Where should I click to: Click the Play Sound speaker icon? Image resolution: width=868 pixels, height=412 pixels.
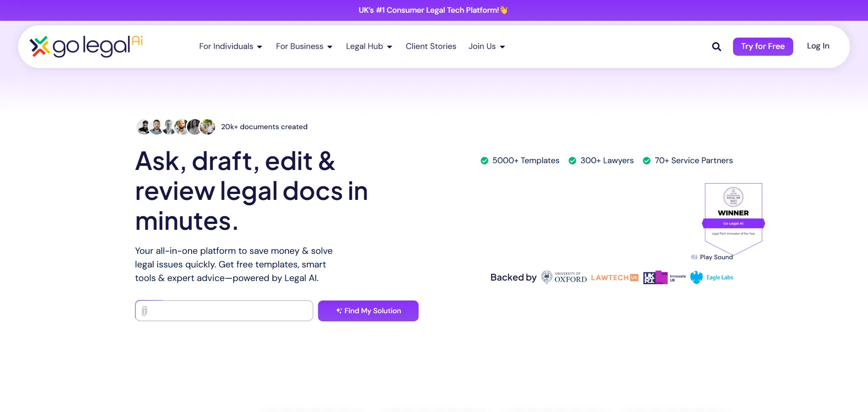pyautogui.click(x=694, y=257)
